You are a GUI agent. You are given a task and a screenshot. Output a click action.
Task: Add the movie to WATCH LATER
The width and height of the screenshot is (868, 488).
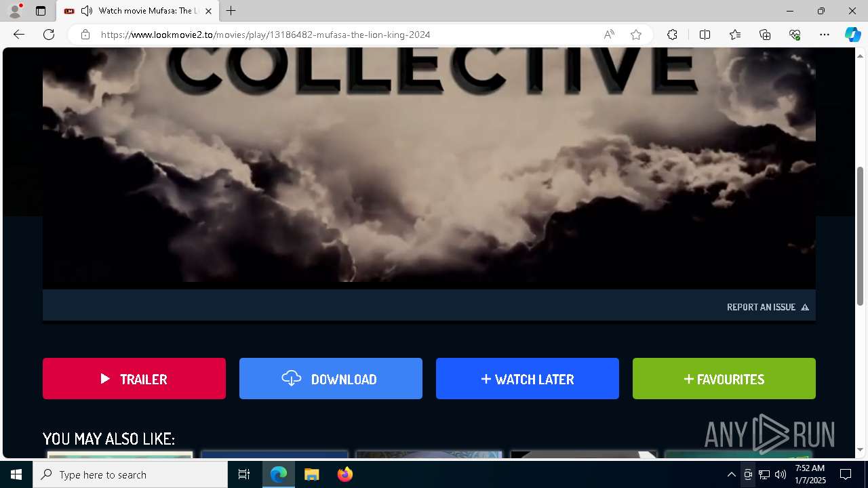[x=528, y=379]
